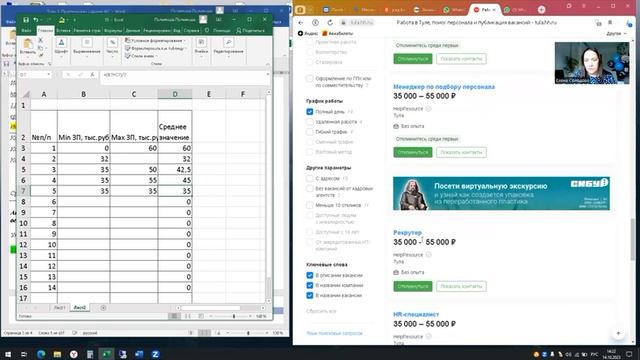640x360 pixels.
Task: Open the Excel Data (Данные) tab
Action: tap(133, 31)
